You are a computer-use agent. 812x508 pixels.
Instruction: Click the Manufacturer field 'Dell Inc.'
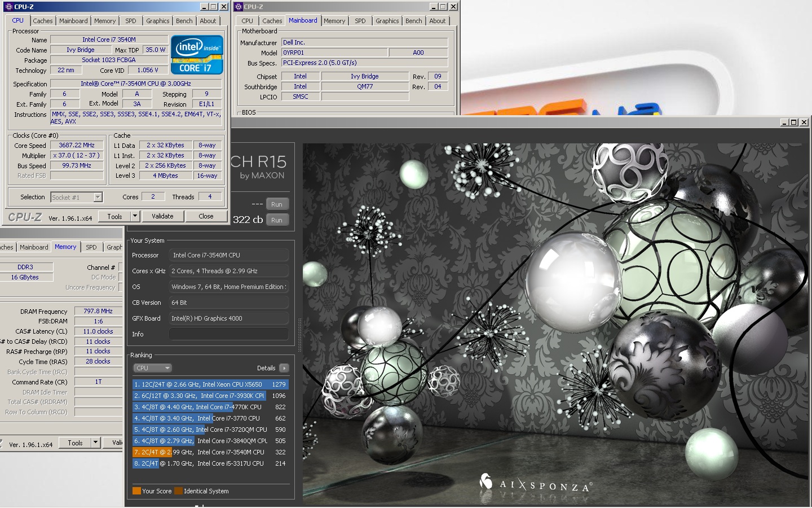364,42
